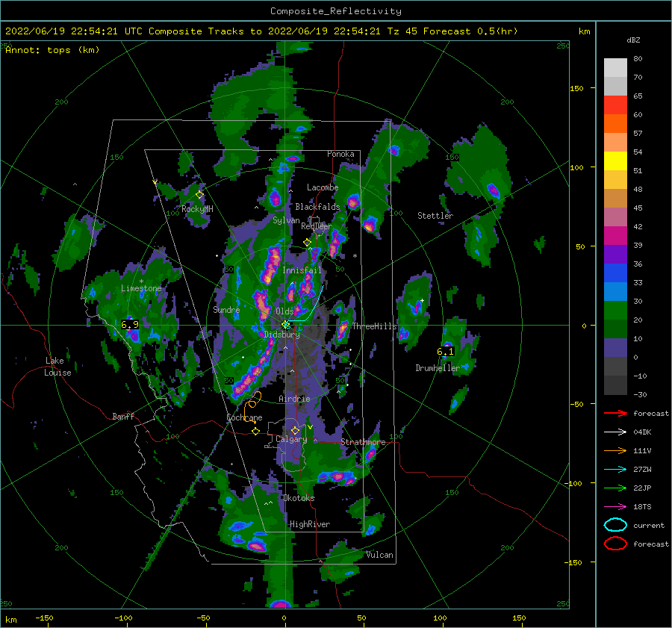Click the 18TS track name in legend
This screenshot has height=628, width=672.
point(642,507)
